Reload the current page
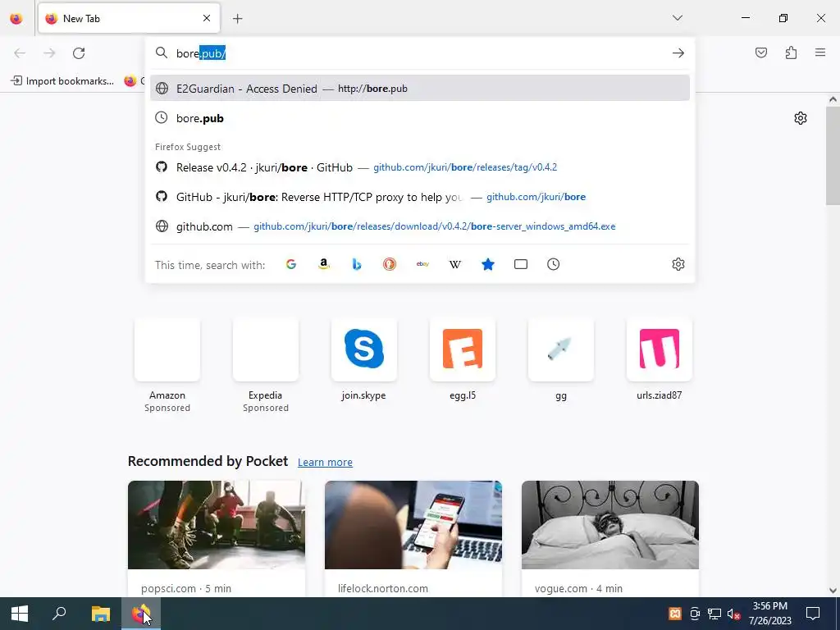This screenshot has width=840, height=630. pos(79,53)
